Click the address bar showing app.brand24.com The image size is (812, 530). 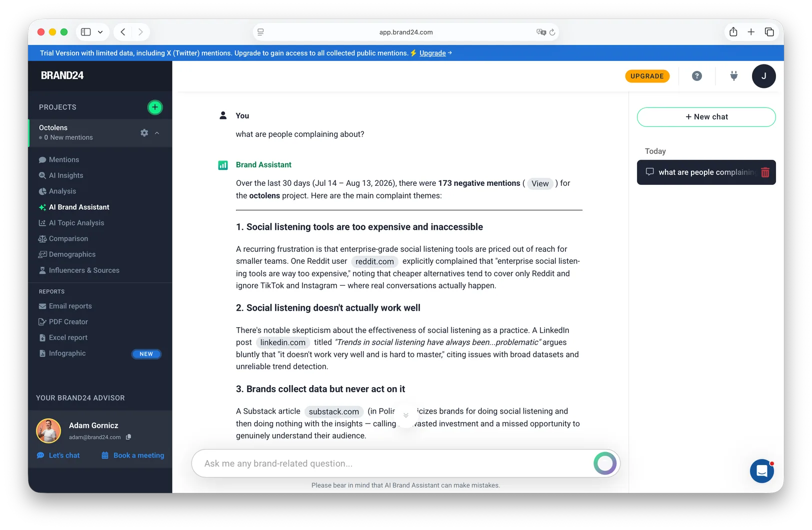click(x=406, y=32)
